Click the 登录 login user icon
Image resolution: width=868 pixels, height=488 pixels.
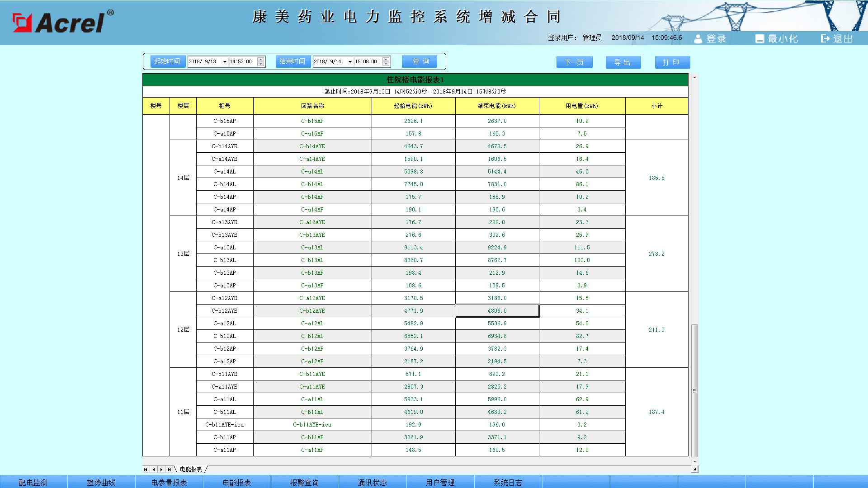[x=698, y=39]
